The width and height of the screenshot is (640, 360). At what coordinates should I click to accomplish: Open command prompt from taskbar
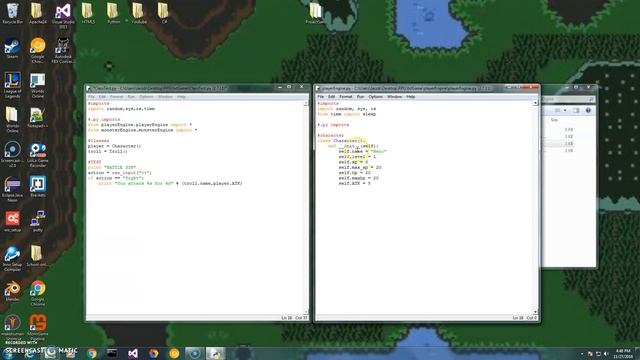tap(112, 353)
